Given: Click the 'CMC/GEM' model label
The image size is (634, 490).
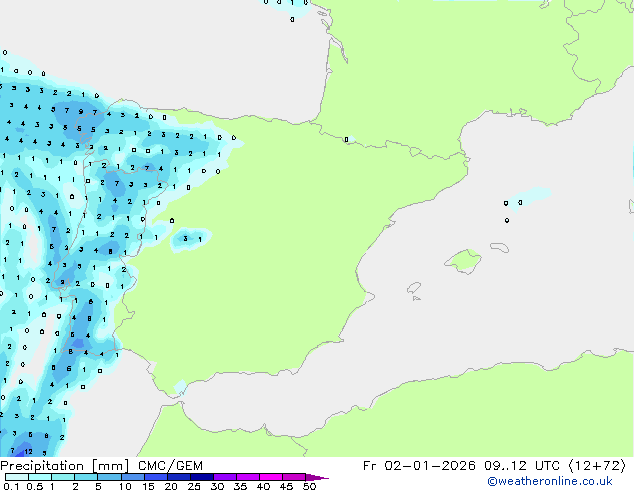Looking at the screenshot, I should click(170, 466).
